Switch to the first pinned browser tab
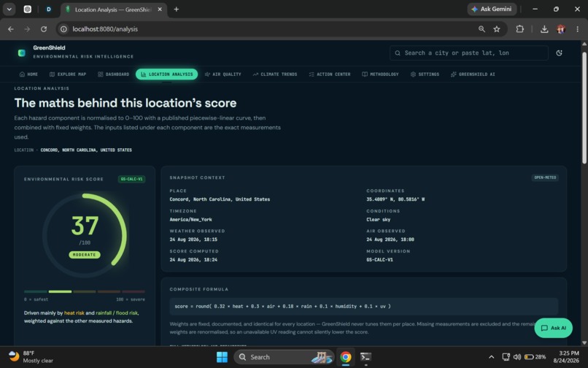588x368 pixels. point(28,9)
